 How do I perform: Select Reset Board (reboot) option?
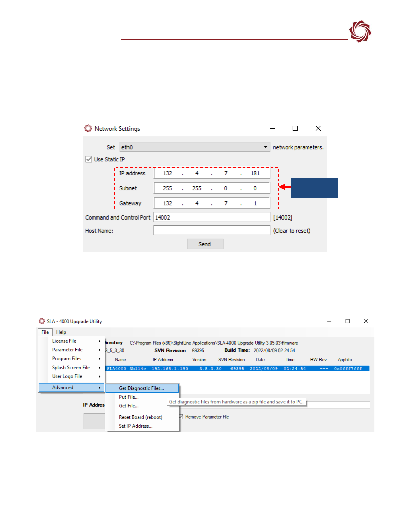tap(142, 417)
